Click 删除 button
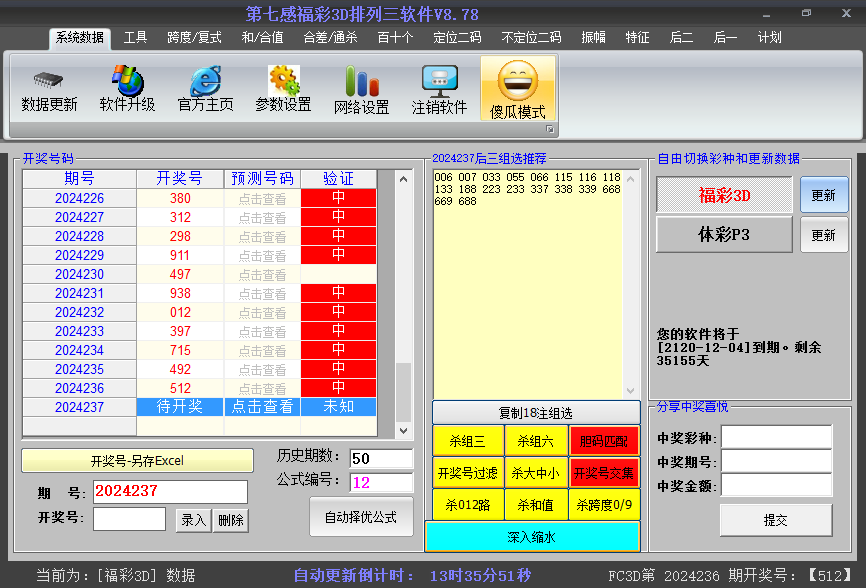This screenshot has width=866, height=588. click(x=231, y=520)
